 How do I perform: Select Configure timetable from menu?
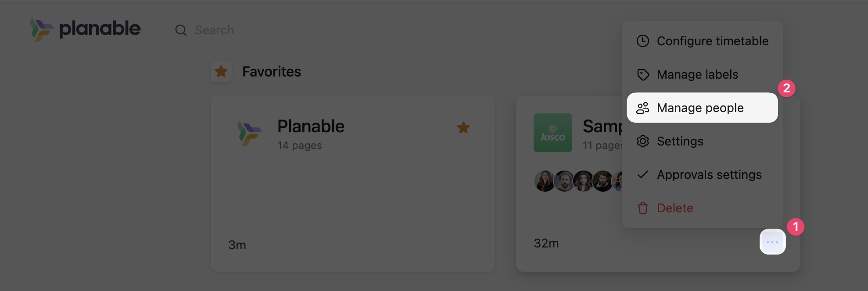coord(712,41)
